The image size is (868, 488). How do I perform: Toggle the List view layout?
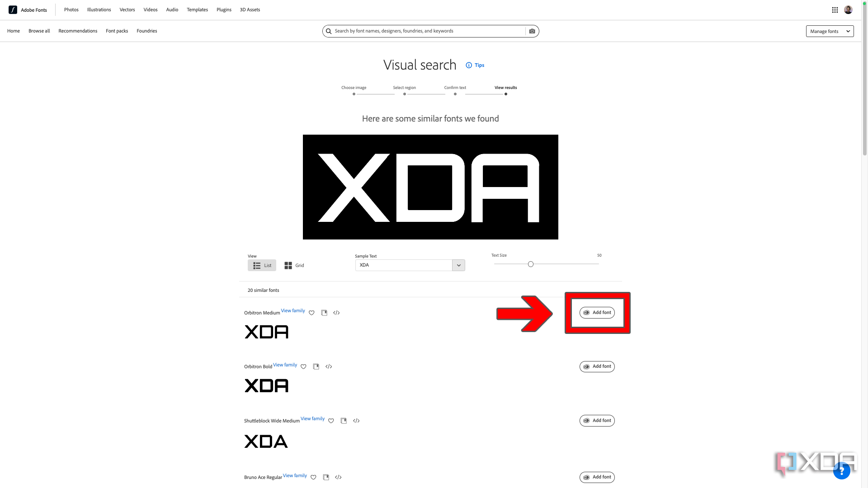coord(262,265)
